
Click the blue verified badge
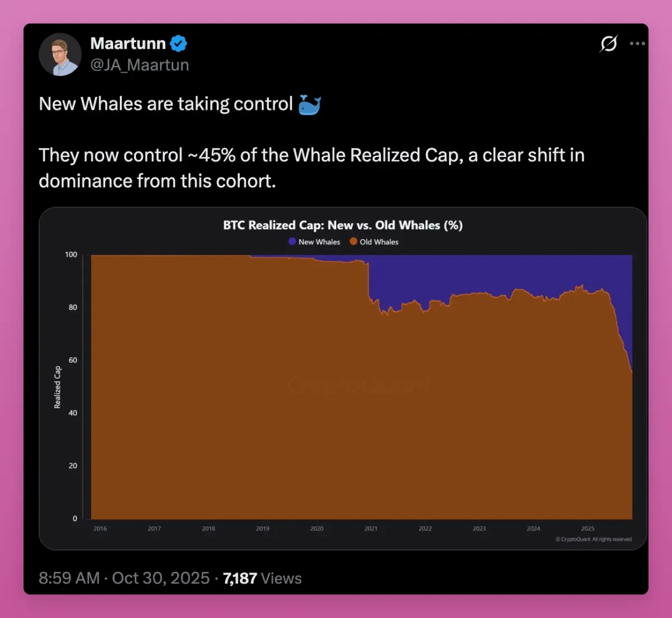pos(178,43)
